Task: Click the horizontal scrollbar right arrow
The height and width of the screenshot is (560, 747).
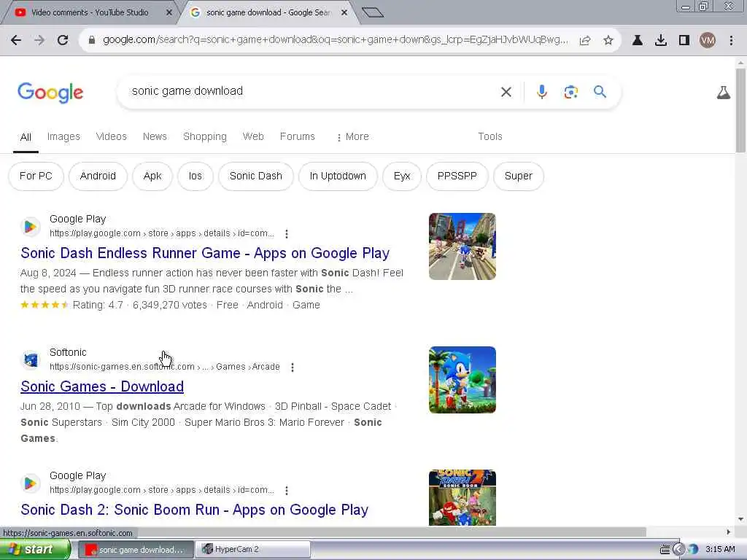Action: click(x=728, y=532)
